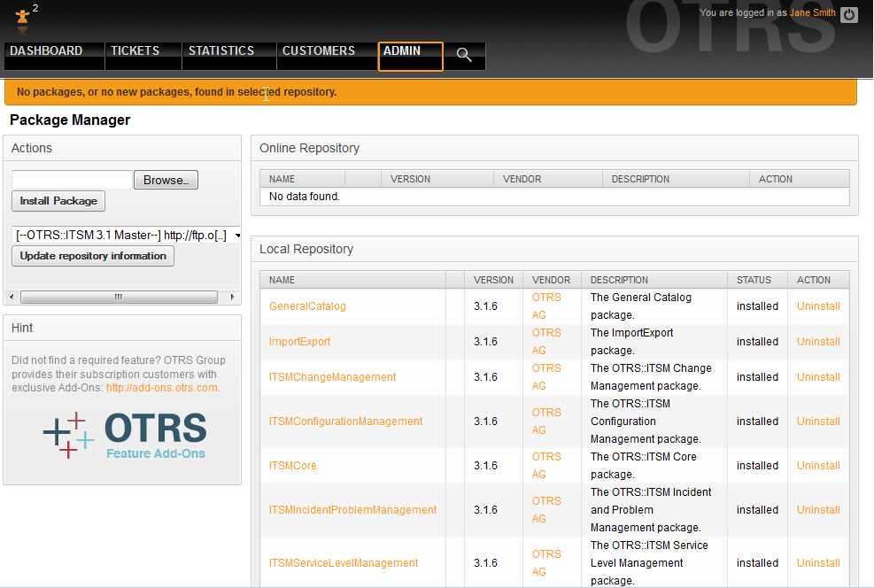This screenshot has width=874, height=588.
Task: Click the Browse button for package file
Action: pos(166,180)
